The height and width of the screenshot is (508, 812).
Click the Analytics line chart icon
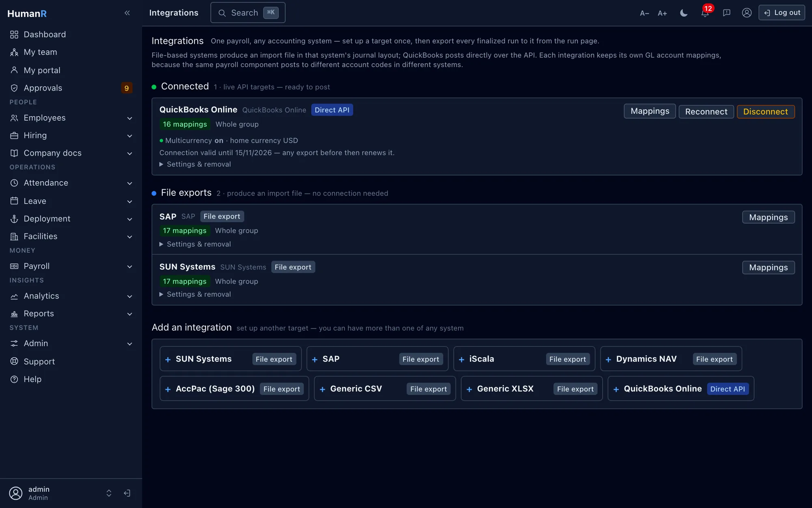tap(14, 296)
